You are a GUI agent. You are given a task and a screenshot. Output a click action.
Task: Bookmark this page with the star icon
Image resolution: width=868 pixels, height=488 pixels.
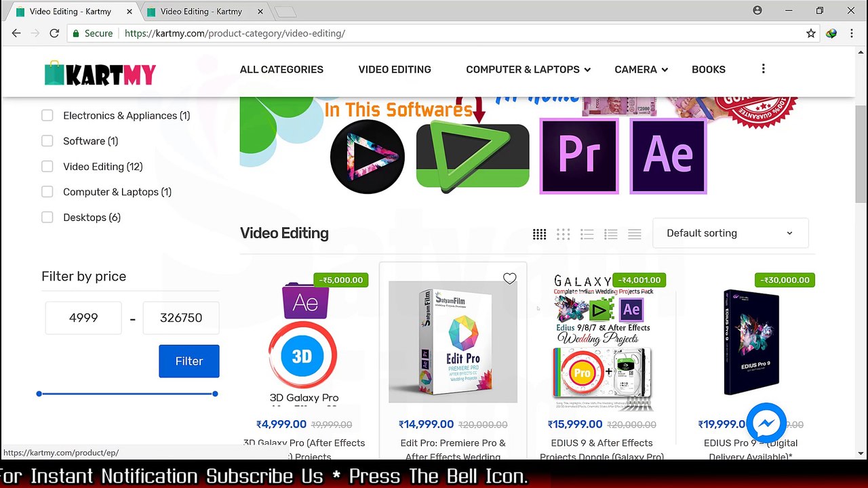[810, 33]
